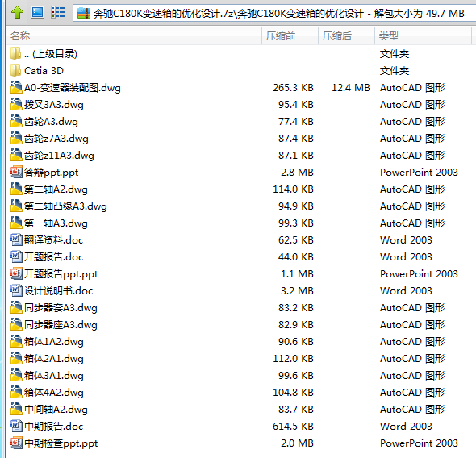Screen dimensions: 476x458
Task: Select the 中间轴A2.dwg file icon
Action: click(x=16, y=409)
